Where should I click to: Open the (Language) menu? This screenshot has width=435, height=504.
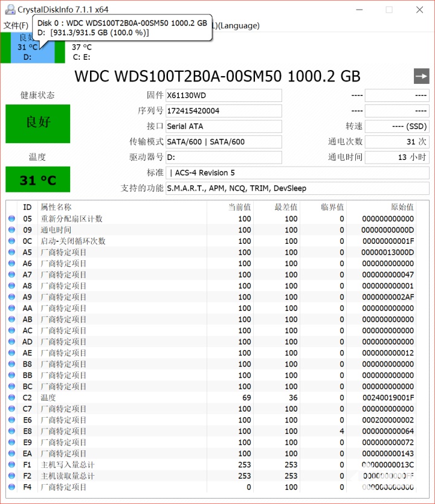coord(239,25)
